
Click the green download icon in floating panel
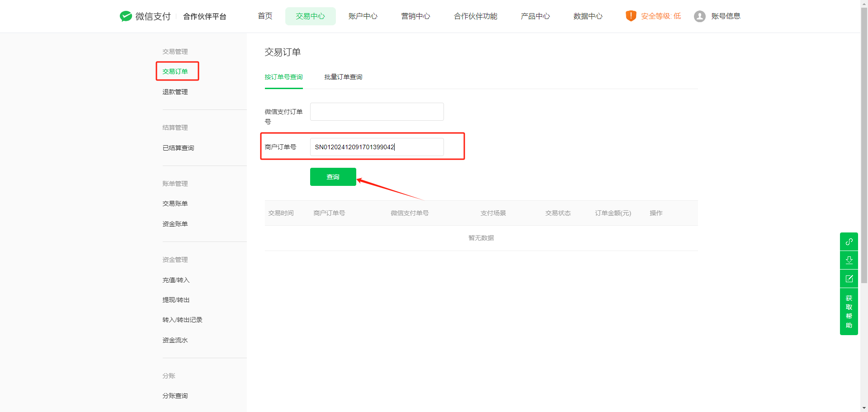[849, 260]
